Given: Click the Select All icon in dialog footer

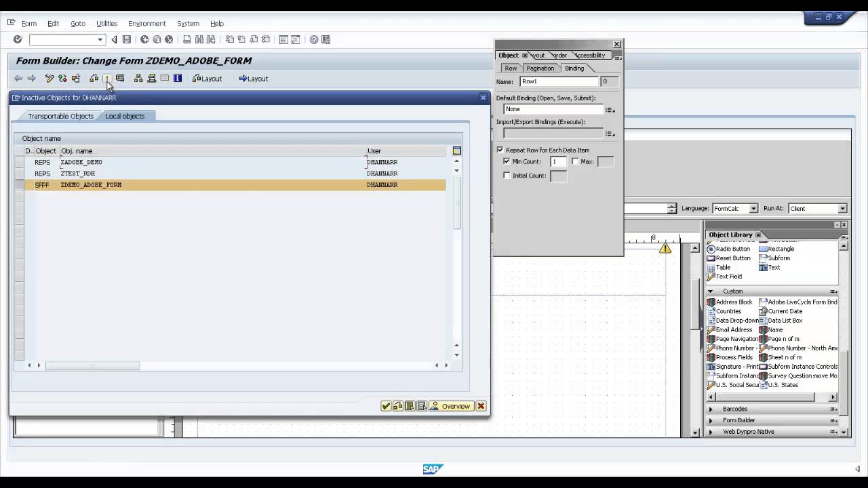Looking at the screenshot, I should pyautogui.click(x=410, y=406).
